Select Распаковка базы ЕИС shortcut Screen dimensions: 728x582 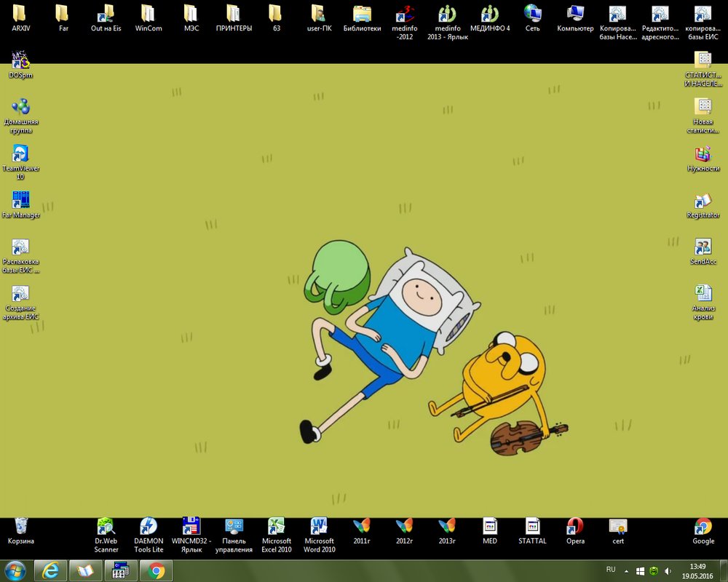coord(20,256)
